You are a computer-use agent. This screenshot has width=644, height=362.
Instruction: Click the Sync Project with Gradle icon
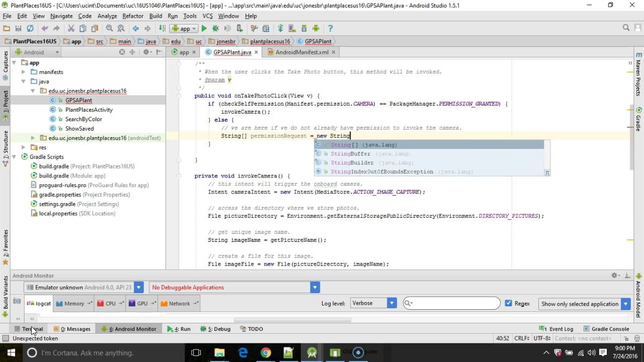(280, 29)
